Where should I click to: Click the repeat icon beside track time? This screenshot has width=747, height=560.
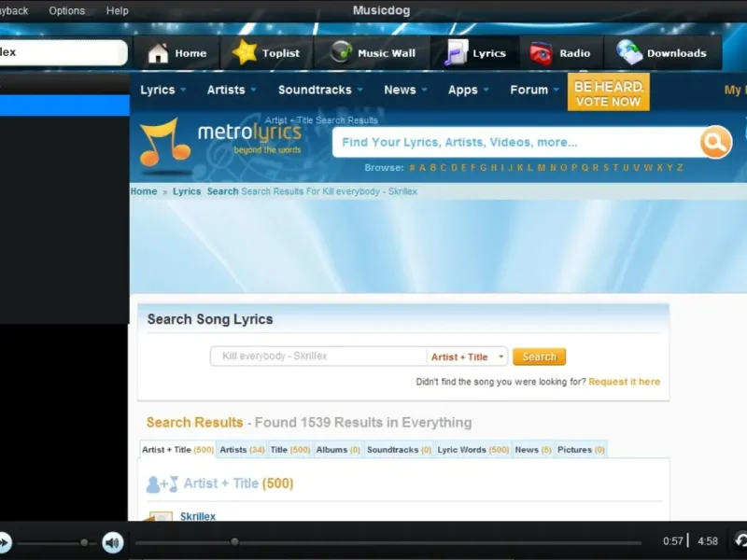[x=740, y=541]
